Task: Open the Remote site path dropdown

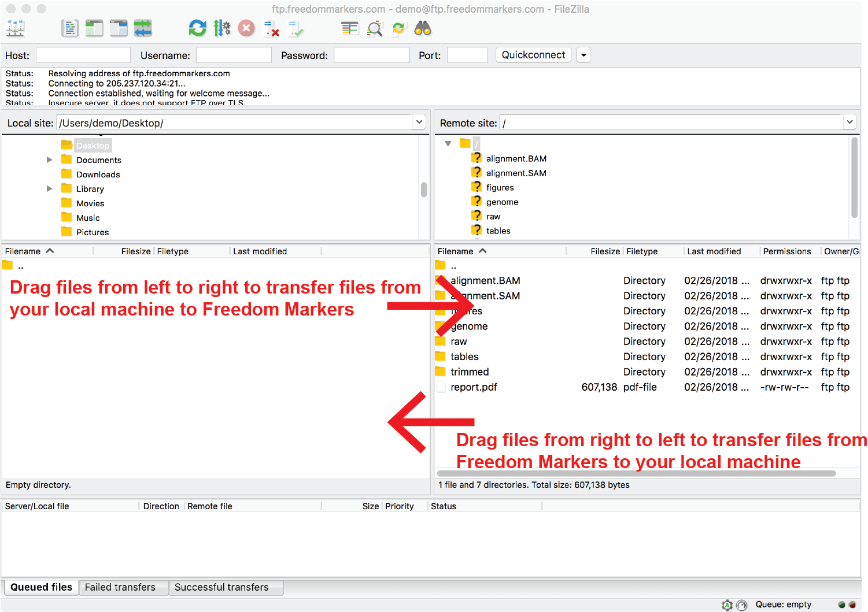Action: pos(849,123)
